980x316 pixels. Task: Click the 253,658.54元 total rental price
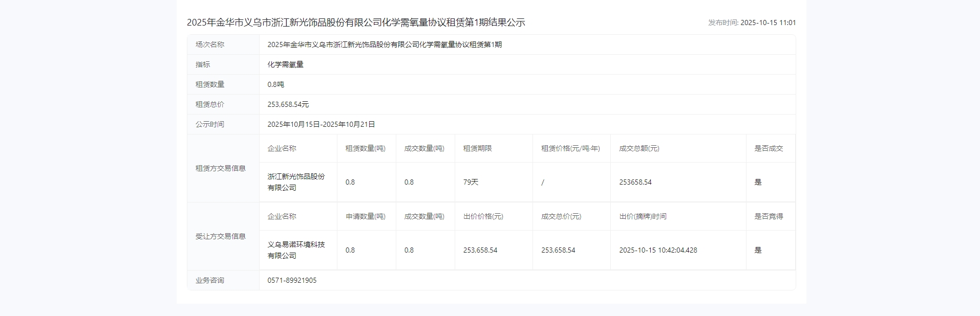288,104
